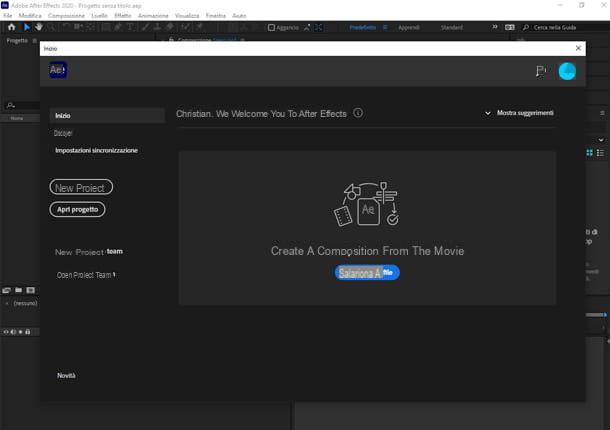Click the Apri progetto button

pos(77,209)
